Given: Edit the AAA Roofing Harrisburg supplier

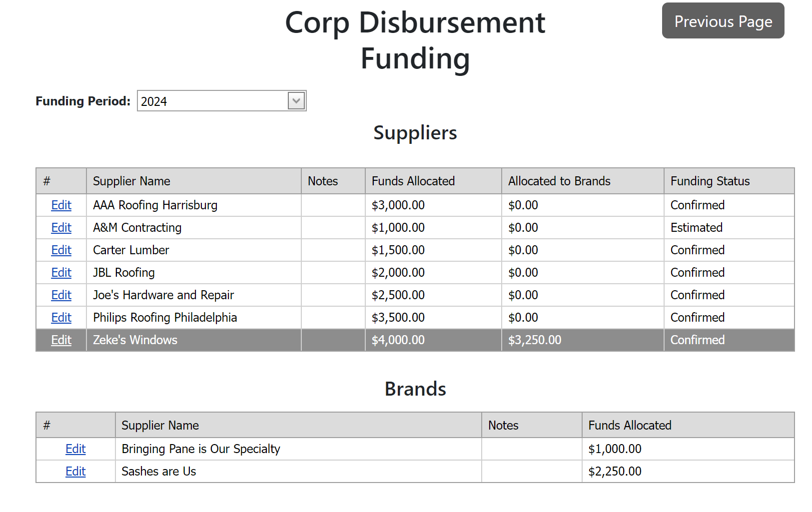Looking at the screenshot, I should click(61, 205).
